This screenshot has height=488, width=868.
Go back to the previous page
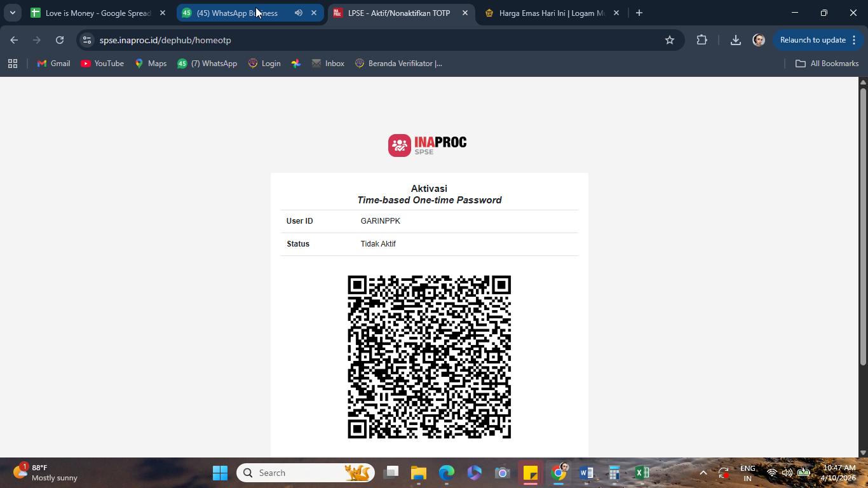pos(14,40)
